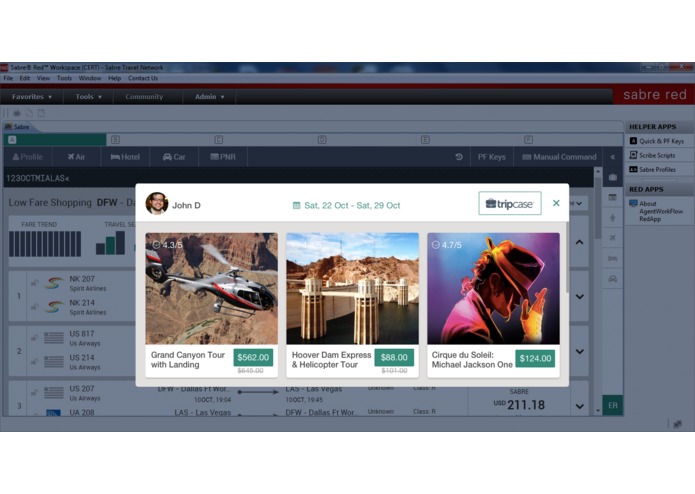Open Manual Command
The height and width of the screenshot is (494, 695).
[x=559, y=157]
